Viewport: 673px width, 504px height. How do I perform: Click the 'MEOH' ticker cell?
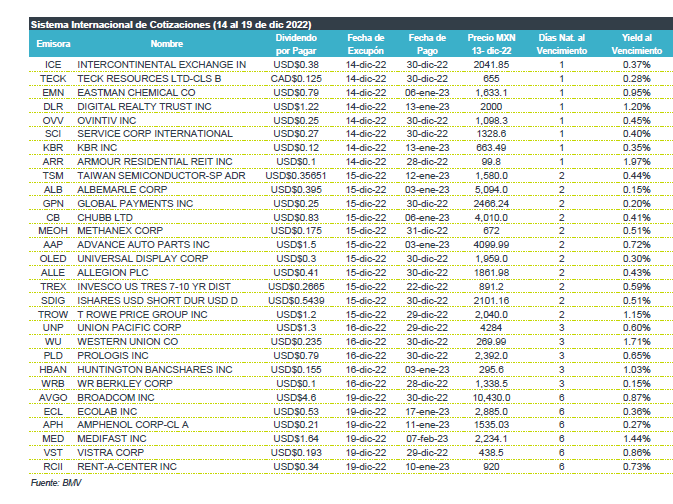click(x=53, y=231)
